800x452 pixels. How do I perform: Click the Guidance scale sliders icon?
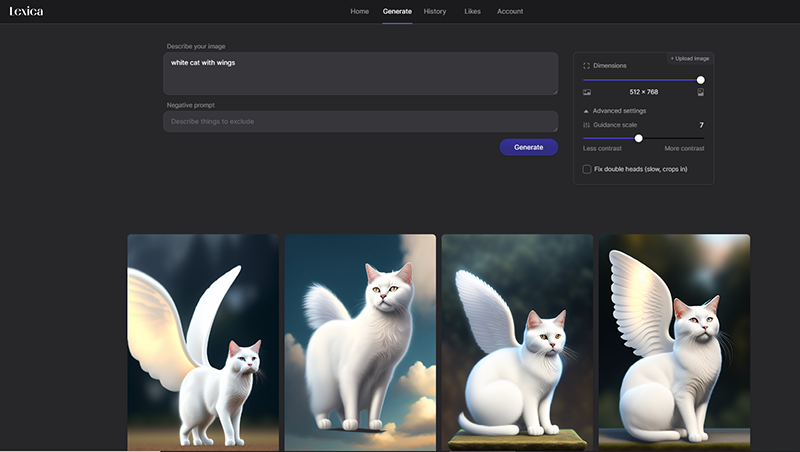(x=586, y=125)
